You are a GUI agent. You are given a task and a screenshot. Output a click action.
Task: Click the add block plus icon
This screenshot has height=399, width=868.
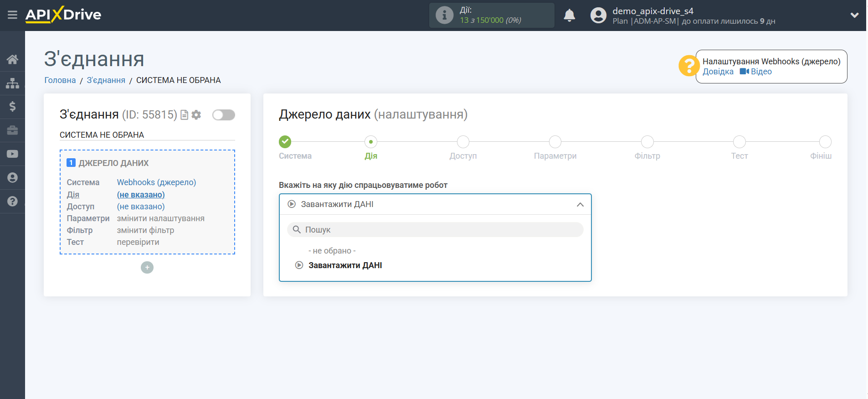click(147, 267)
